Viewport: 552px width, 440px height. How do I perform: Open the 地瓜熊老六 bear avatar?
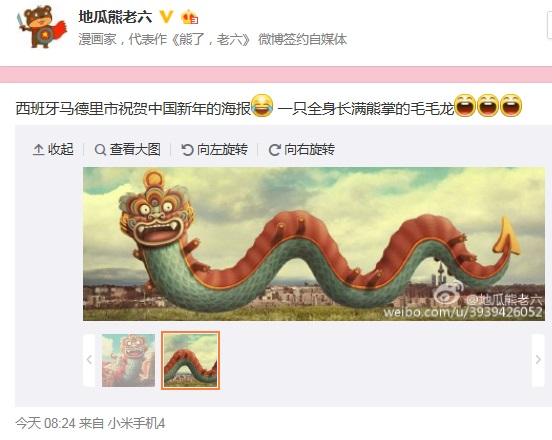coord(42,25)
